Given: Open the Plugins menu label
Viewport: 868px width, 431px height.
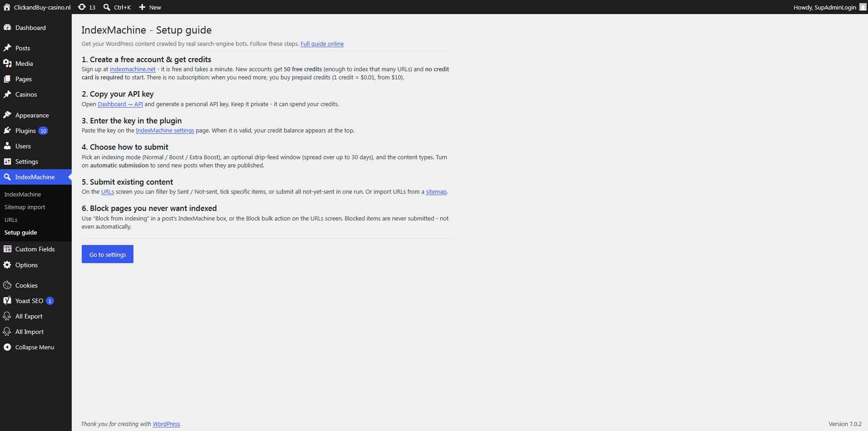Looking at the screenshot, I should (25, 131).
